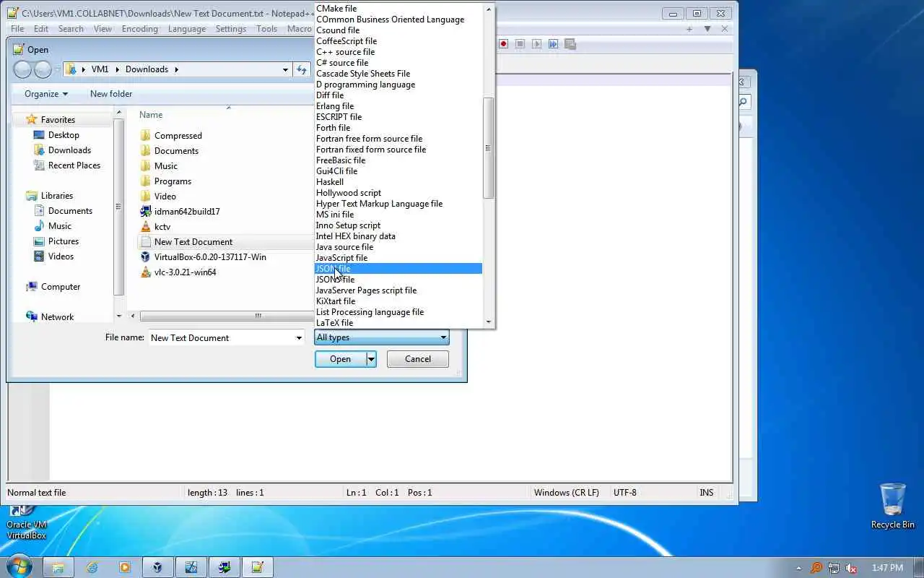Open the Compressed folder
Image resolution: width=924 pixels, height=578 pixels.
click(178, 136)
